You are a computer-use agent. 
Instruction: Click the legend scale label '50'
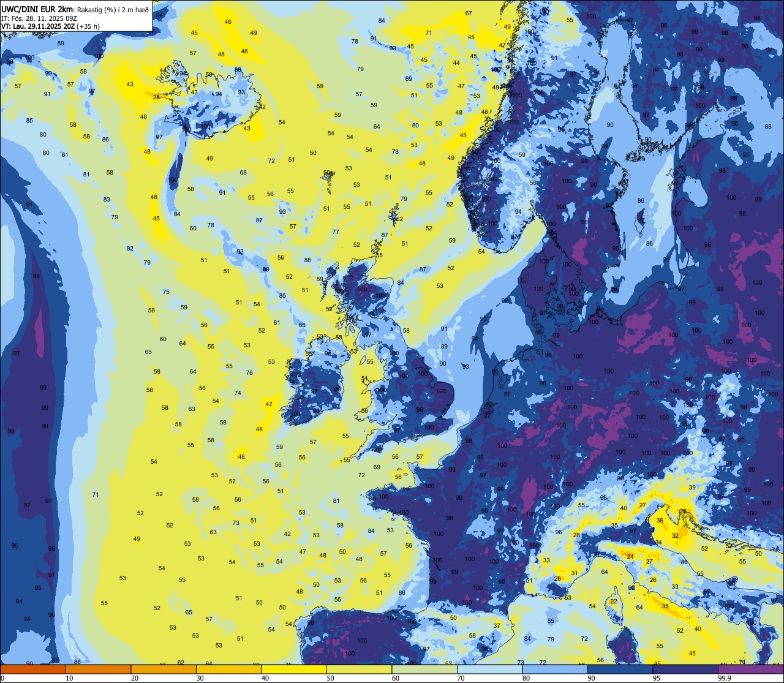[330, 678]
